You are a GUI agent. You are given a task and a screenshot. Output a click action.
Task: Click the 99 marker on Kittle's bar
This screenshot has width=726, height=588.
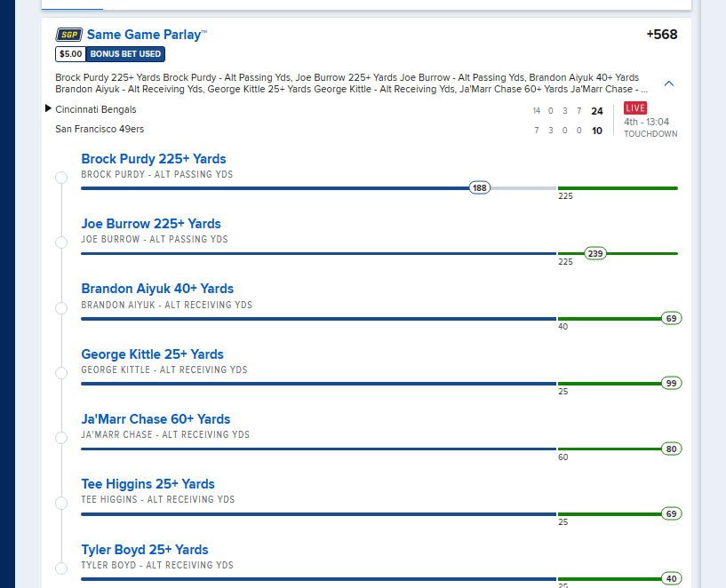tap(672, 383)
